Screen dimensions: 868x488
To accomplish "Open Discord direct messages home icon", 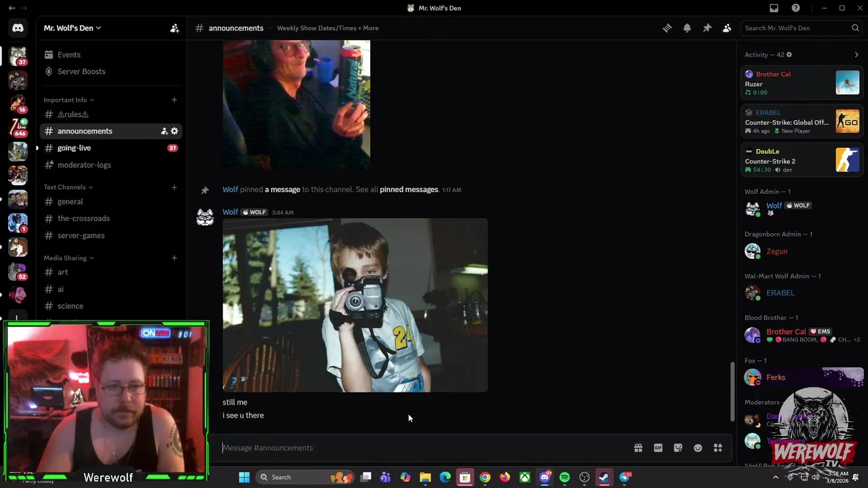I will [18, 28].
